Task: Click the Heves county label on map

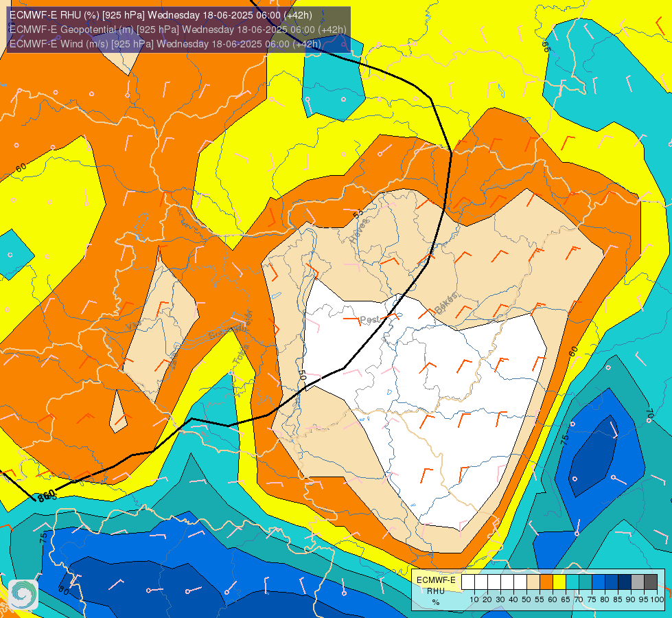Action: (x=359, y=231)
